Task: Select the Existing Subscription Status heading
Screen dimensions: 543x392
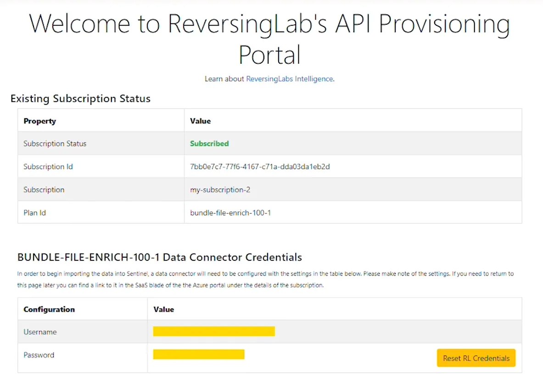Action: click(x=80, y=98)
